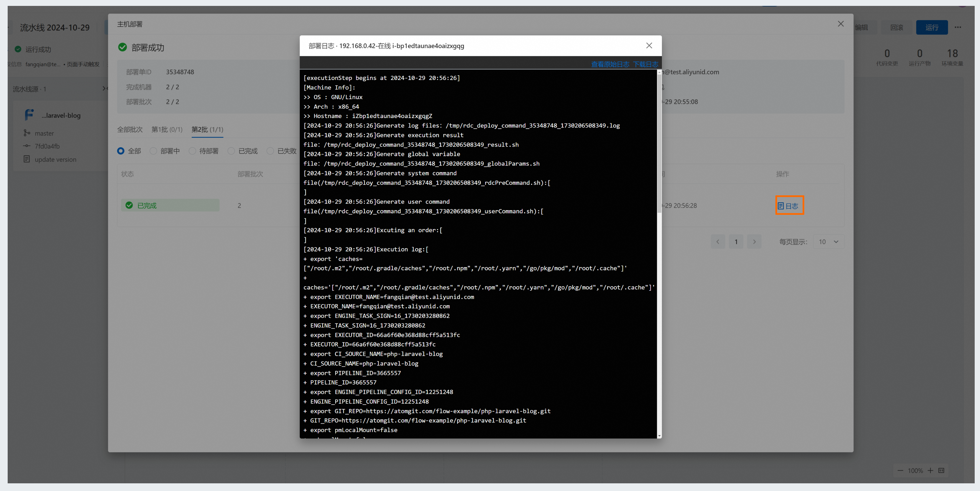Select page 1 in pagination

[x=736, y=242]
